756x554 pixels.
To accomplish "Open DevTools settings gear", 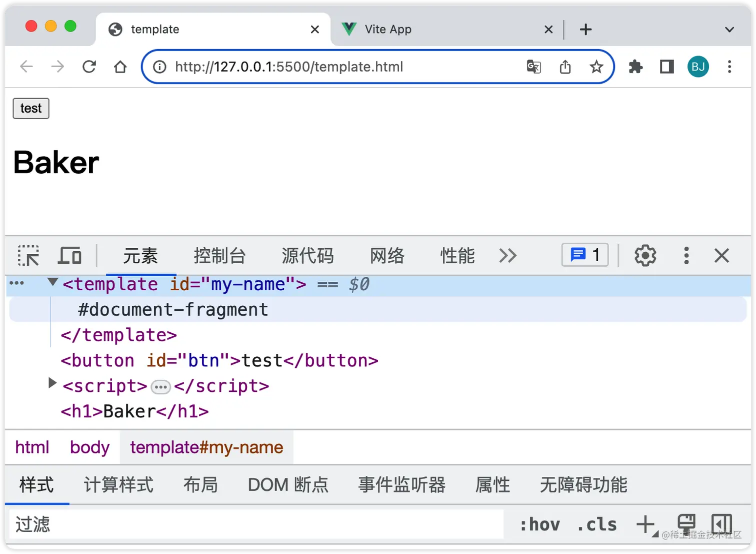I will (645, 256).
